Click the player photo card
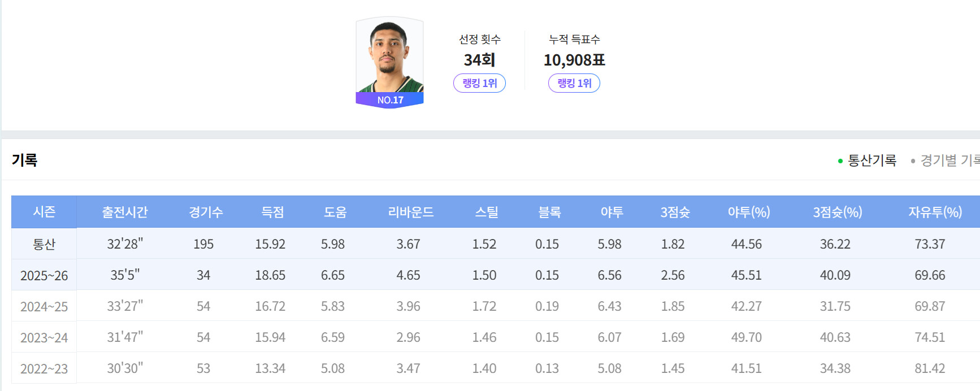This screenshot has width=980, height=391. click(x=389, y=55)
